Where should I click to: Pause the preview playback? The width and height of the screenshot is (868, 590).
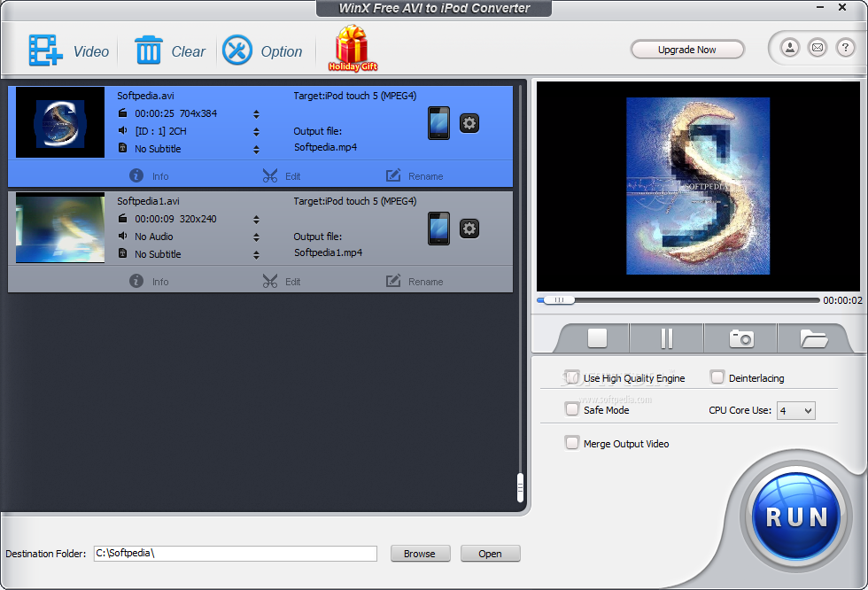pyautogui.click(x=667, y=338)
